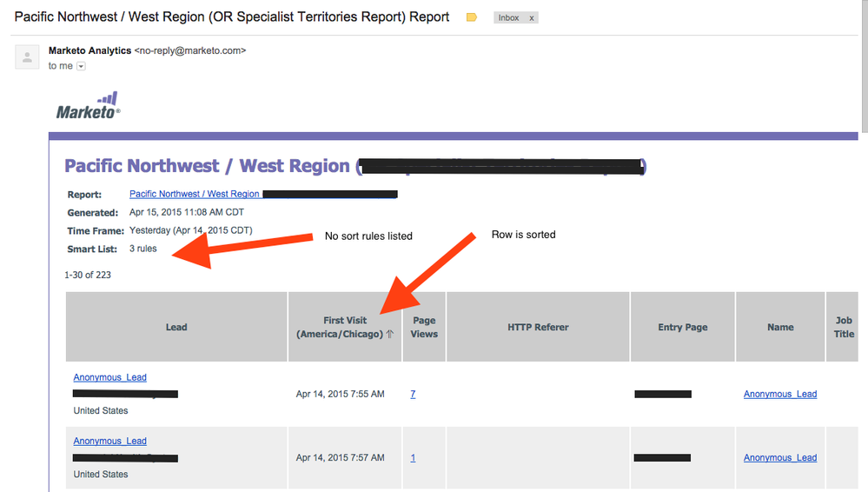Click the Name column header
Image resolution: width=868 pixels, height=492 pixels.
click(780, 327)
